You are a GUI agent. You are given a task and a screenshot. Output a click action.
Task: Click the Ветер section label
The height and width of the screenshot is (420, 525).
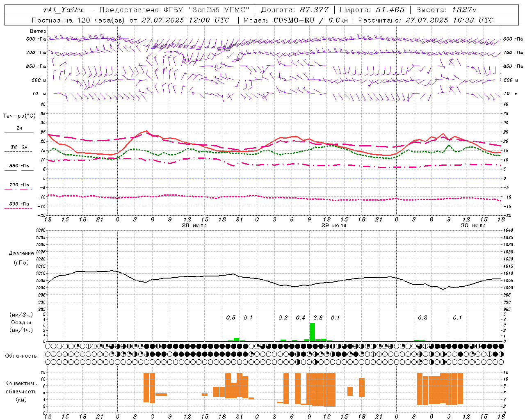(38, 31)
